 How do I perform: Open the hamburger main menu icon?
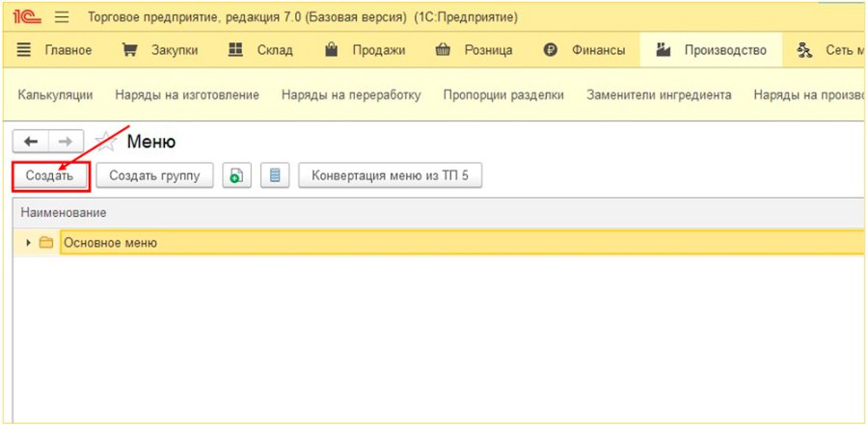click(x=62, y=17)
